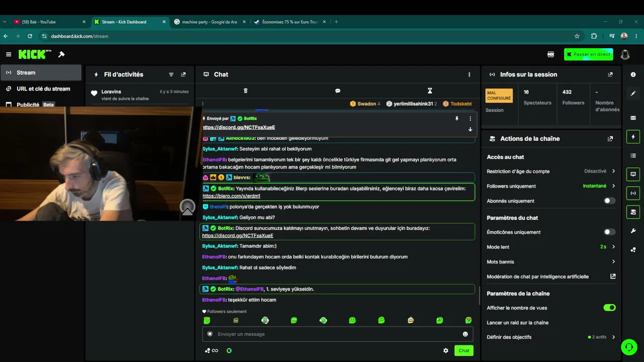
Task: Toggle the session info widget icon in sidebar
Action: (x=633, y=193)
